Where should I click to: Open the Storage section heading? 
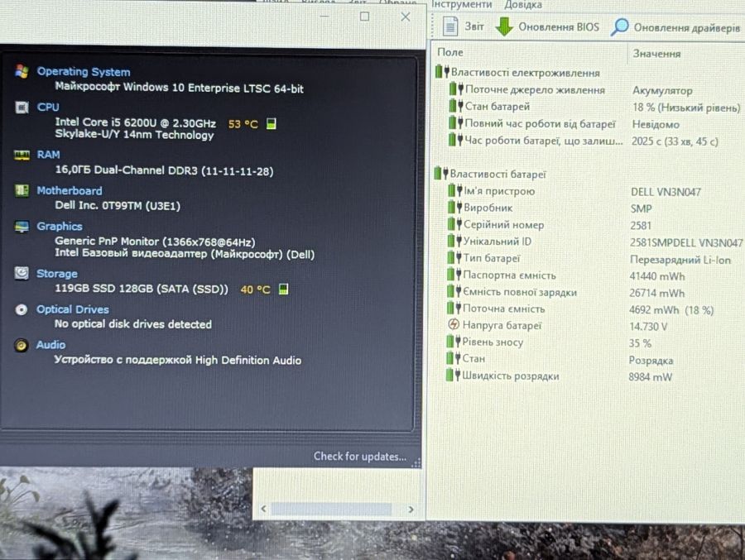tap(57, 274)
